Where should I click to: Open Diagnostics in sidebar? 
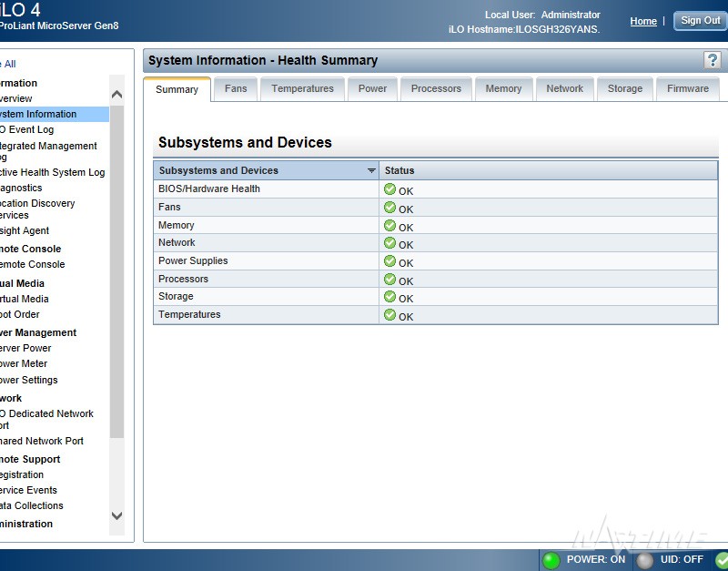click(x=21, y=188)
